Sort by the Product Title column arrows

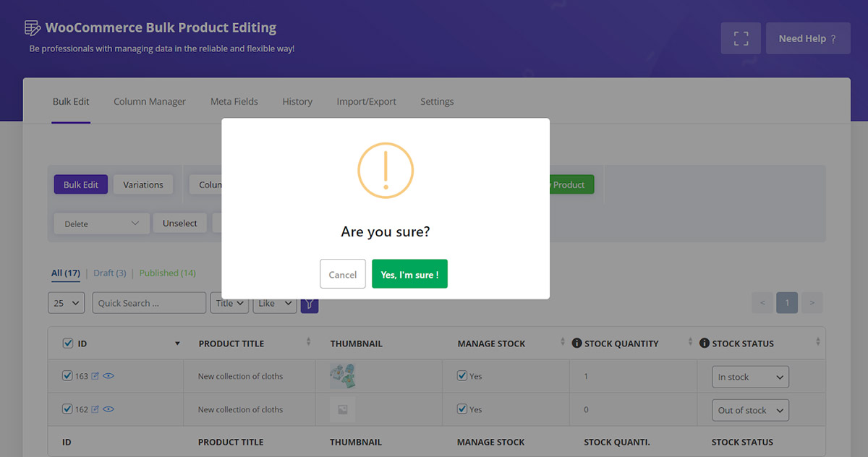click(x=309, y=341)
